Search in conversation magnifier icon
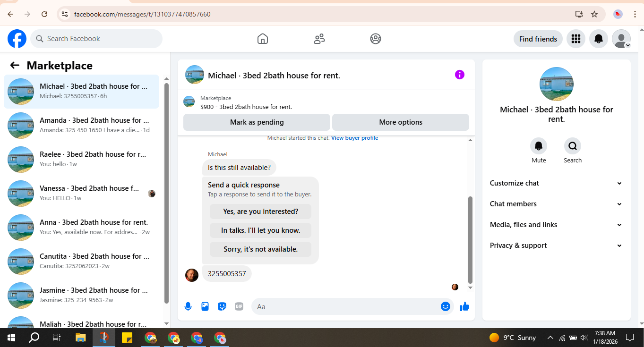This screenshot has width=644, height=347. click(x=573, y=146)
